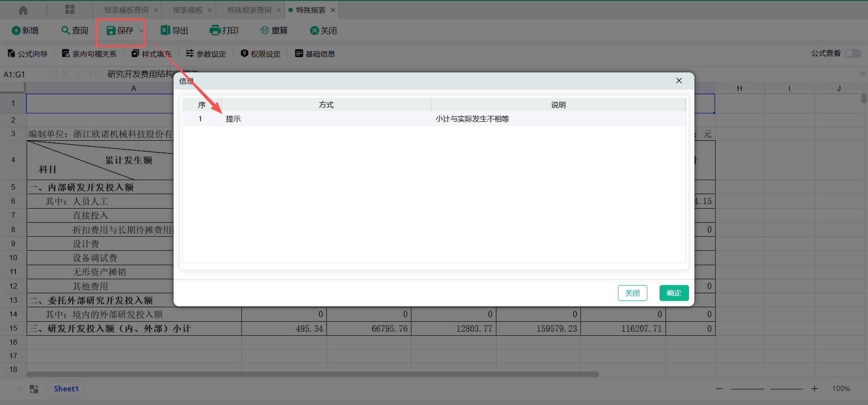Open the apps grid icon

point(70,10)
